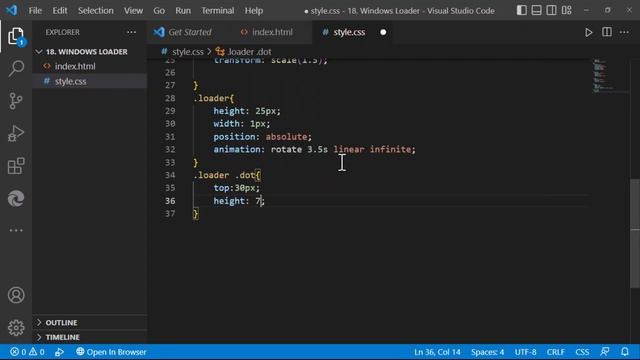Close style.css via unsaved dot
Screen dimensions: 640x360
point(383,32)
